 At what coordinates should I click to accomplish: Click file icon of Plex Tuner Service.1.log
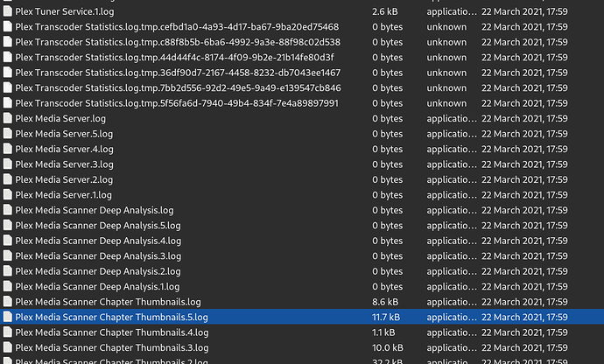7,11
